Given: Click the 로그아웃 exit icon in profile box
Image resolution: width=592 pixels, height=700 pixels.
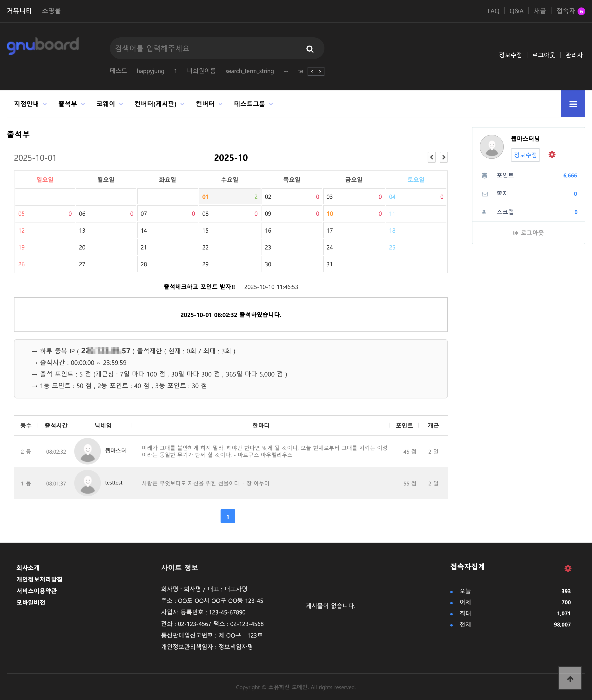Looking at the screenshot, I should (x=516, y=233).
